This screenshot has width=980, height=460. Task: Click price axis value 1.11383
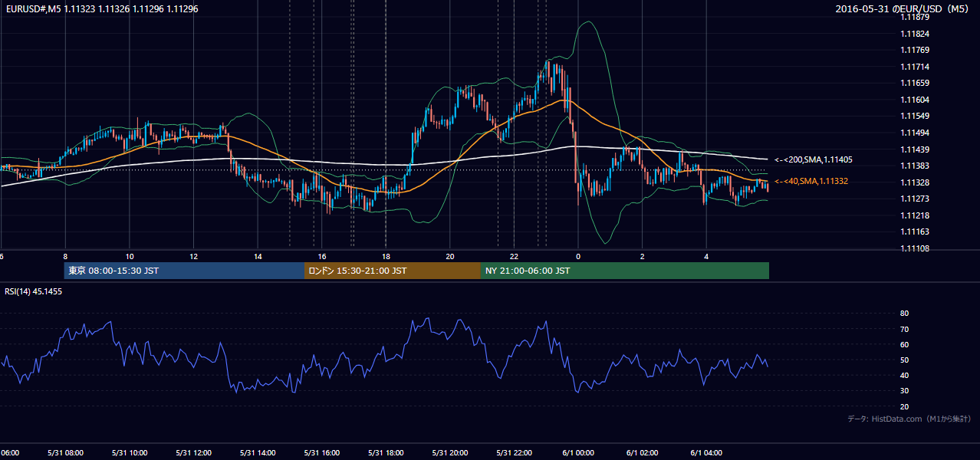pyautogui.click(x=915, y=166)
